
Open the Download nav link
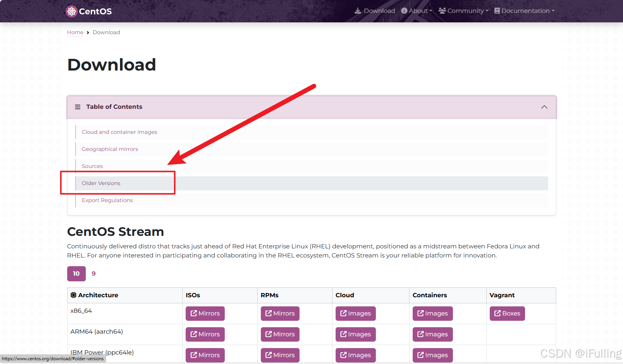click(375, 11)
